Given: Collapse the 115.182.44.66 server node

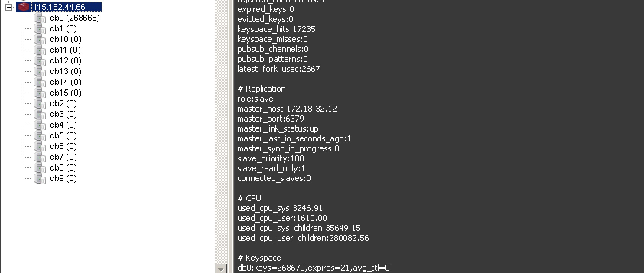Looking at the screenshot, I should (9, 7).
